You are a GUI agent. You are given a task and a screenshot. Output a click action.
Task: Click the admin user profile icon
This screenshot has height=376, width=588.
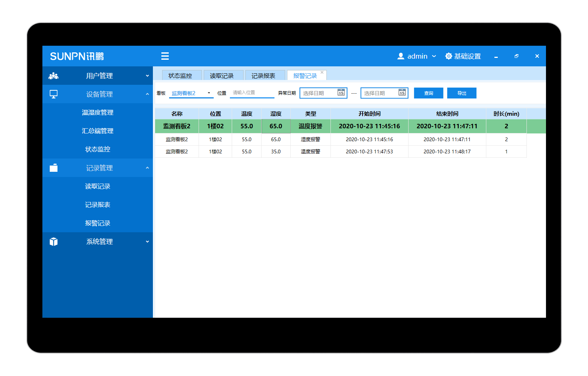[400, 56]
